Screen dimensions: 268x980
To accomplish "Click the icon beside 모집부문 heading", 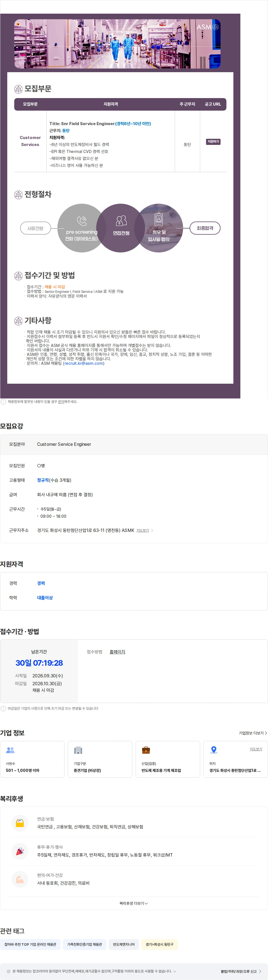I will click(x=18, y=89).
